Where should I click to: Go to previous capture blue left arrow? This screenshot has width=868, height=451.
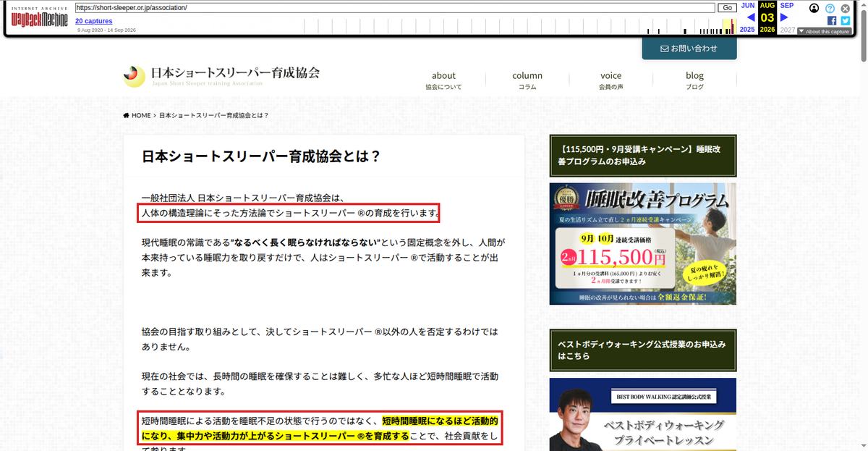pyautogui.click(x=750, y=17)
